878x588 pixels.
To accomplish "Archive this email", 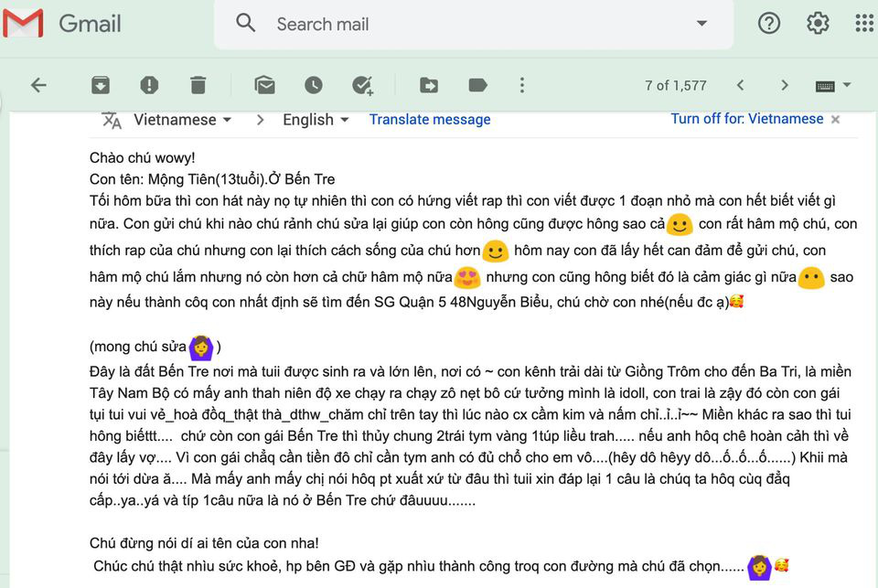I will [x=101, y=85].
